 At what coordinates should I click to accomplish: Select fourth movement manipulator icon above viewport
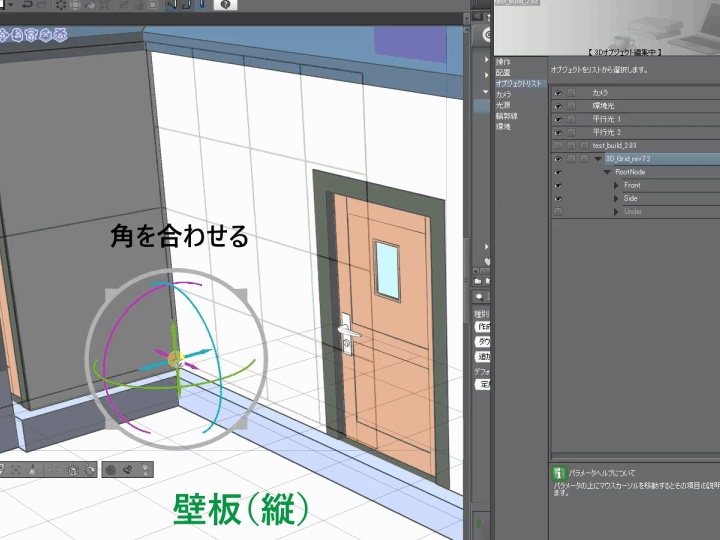pyautogui.click(x=45, y=34)
